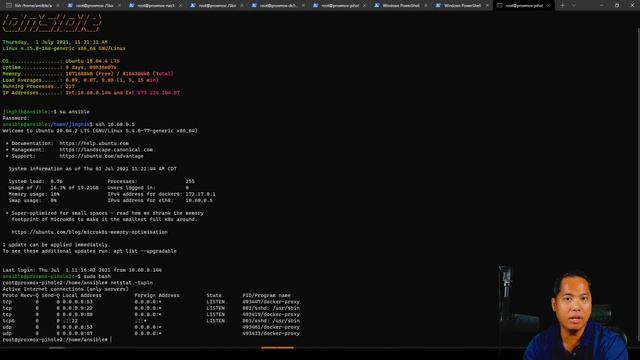Viewport: 640px width, 360px height.
Task: Switch to the root@proxmox-nas1 tab
Action: point(156,6)
